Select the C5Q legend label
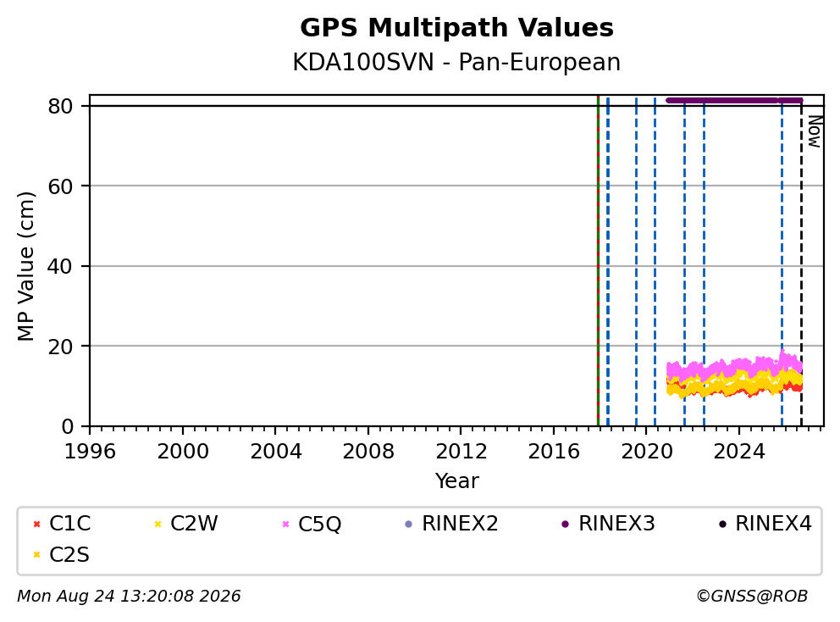This screenshot has width=840, height=622. (319, 524)
